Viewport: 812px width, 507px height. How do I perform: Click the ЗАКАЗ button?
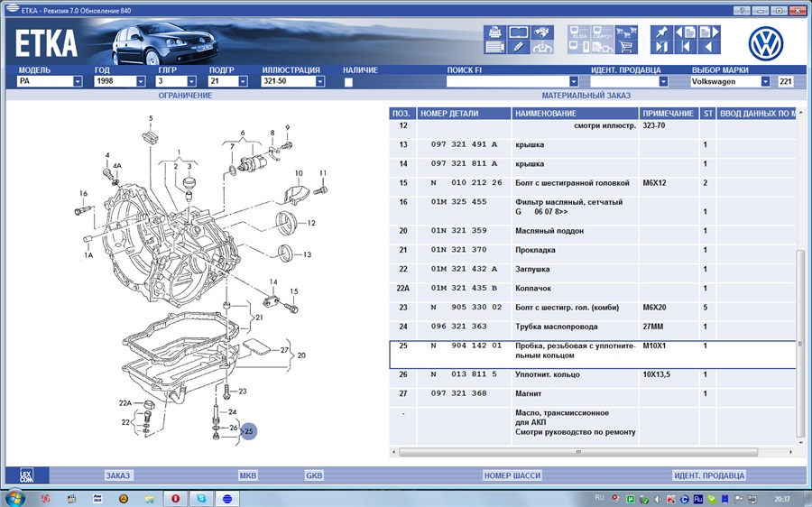tap(118, 475)
